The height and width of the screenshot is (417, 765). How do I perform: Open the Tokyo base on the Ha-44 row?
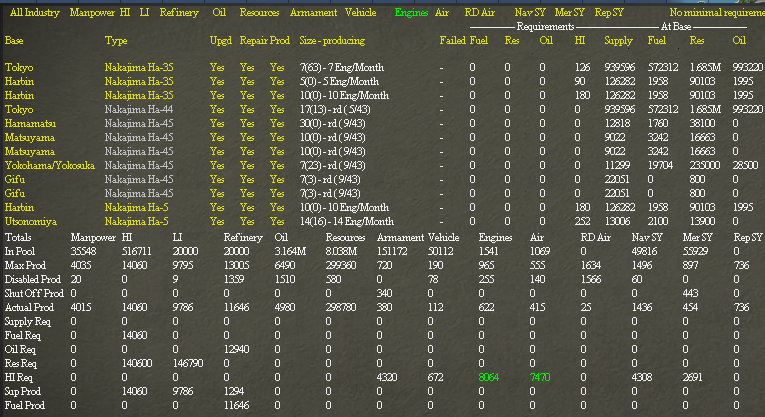click(x=19, y=109)
